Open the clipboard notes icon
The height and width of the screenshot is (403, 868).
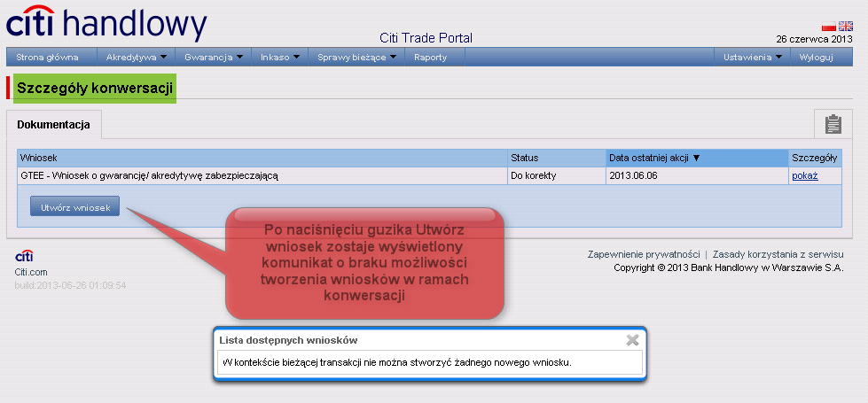(833, 124)
